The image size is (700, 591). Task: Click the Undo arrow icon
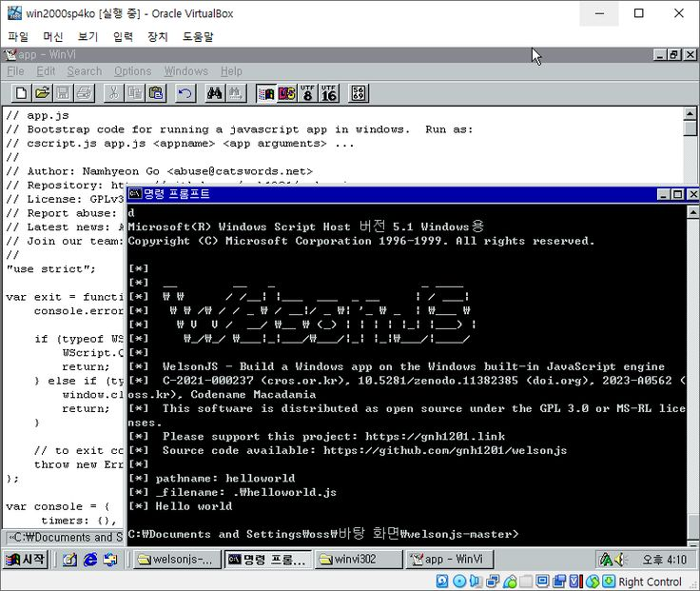click(185, 92)
